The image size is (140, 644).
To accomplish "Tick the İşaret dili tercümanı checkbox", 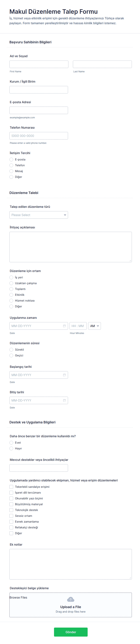I will [11, 492].
